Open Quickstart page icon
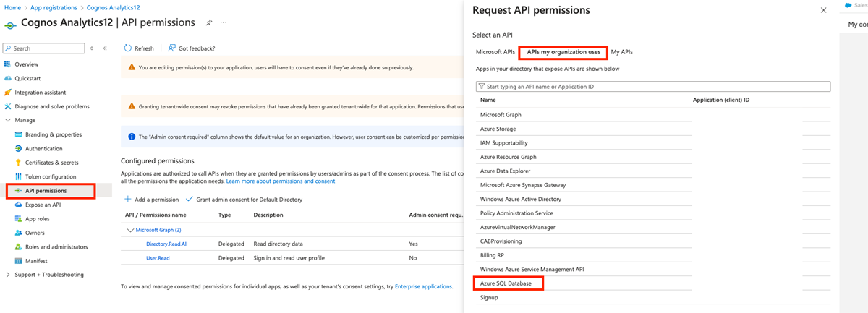 (8, 78)
